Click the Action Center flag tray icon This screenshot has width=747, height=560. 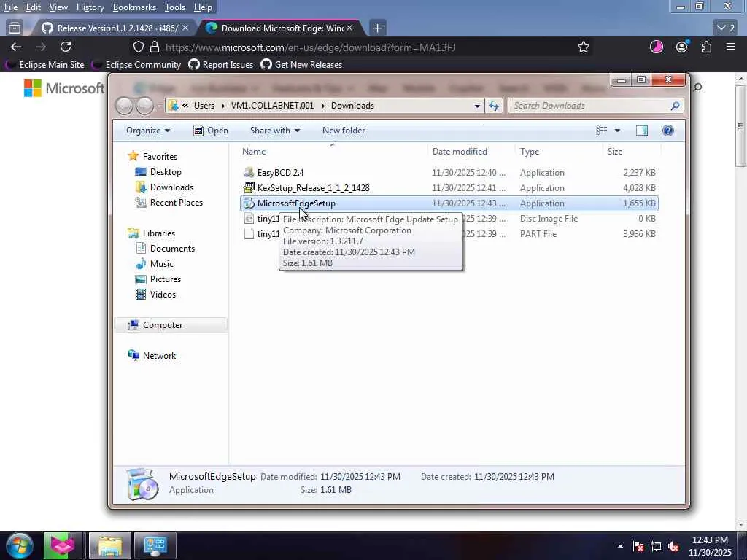638,547
